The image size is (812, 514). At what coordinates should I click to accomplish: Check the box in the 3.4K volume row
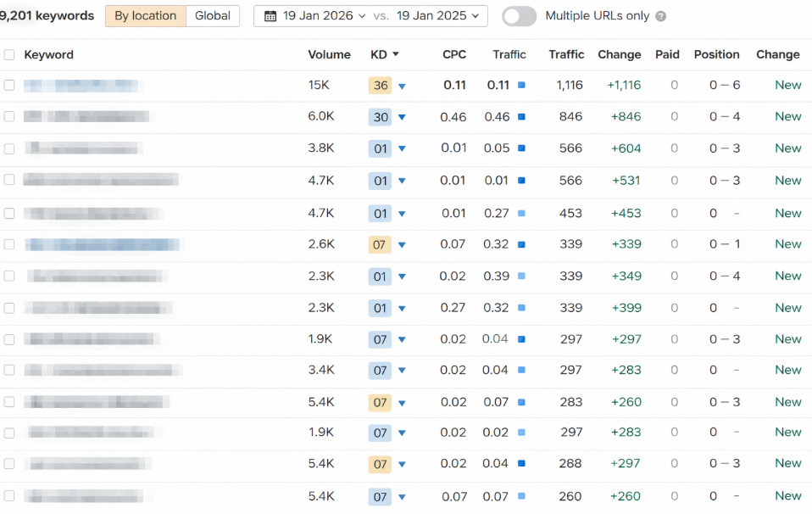(x=9, y=370)
